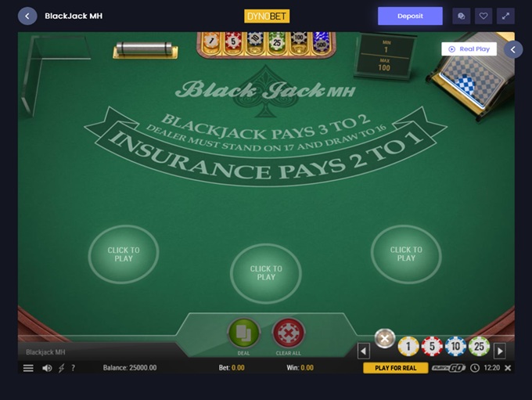Select the red 5 chip
The image size is (532, 400).
tap(432, 346)
